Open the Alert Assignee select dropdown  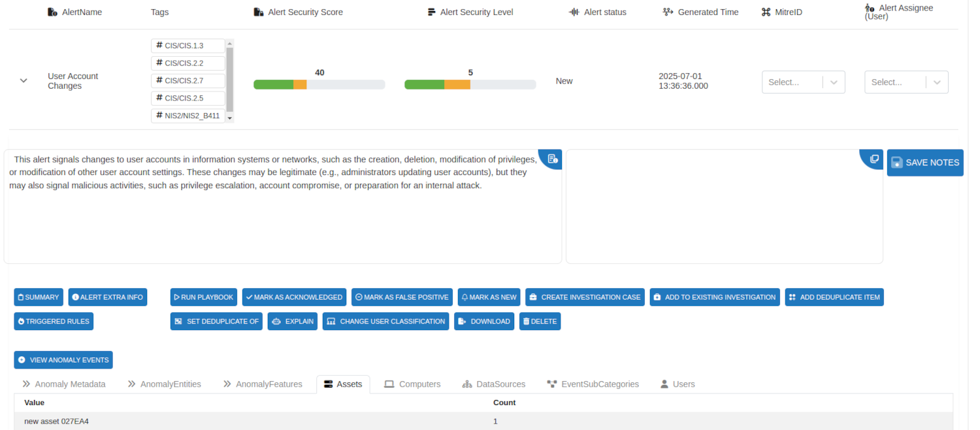tap(906, 82)
